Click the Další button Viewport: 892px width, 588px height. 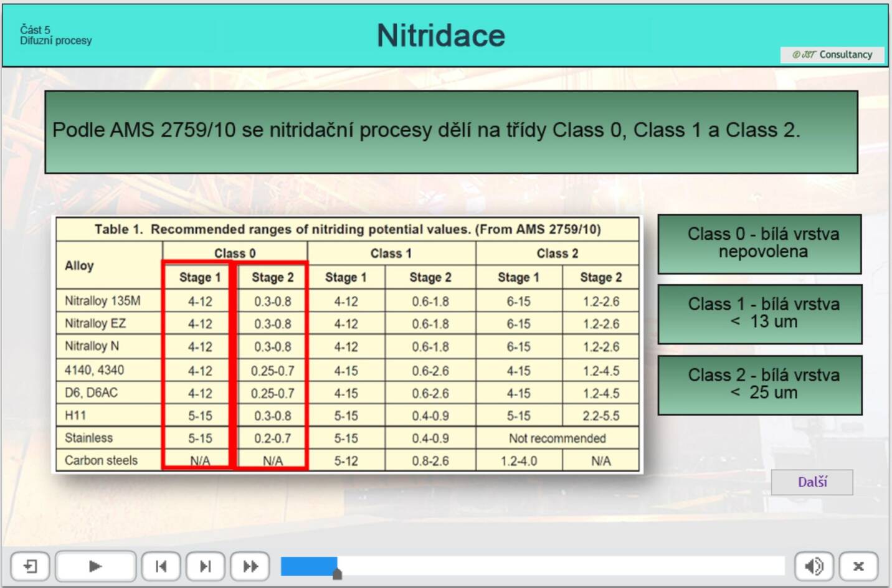(812, 482)
